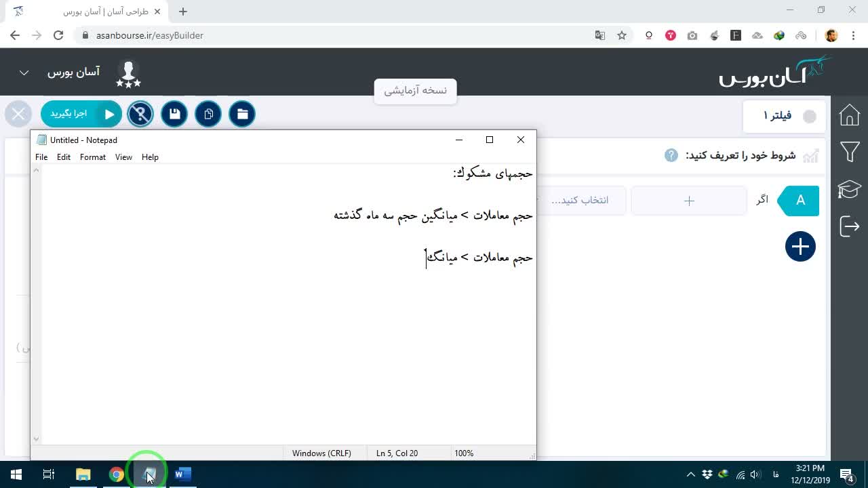This screenshot has width=868, height=488.
Task: Click the plus field in condition A
Action: pyautogui.click(x=689, y=201)
